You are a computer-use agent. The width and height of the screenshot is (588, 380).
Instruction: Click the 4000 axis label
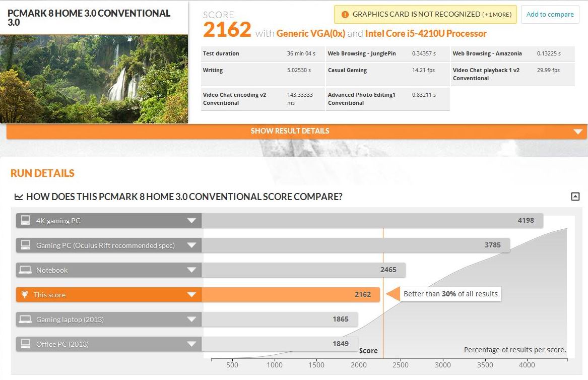(527, 364)
